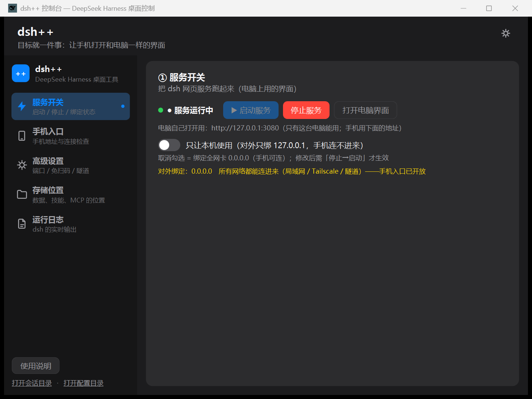This screenshot has width=532, height=399.
Task: Maximize the dsh++ 控制台 window
Action: 489,8
